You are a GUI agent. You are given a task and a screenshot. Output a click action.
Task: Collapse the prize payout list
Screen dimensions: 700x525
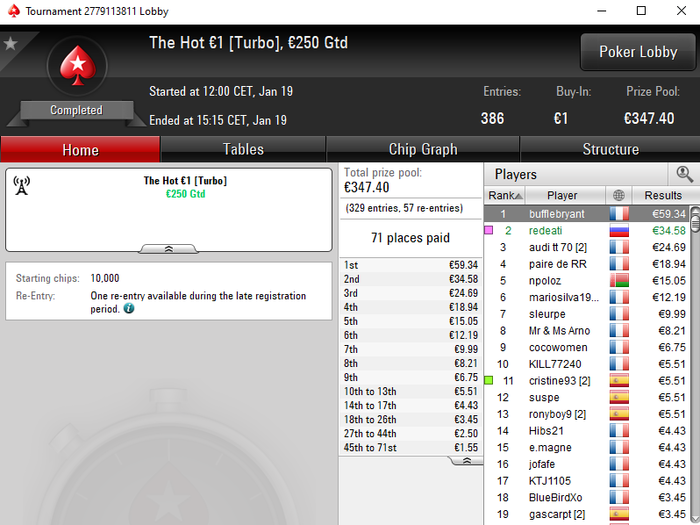pos(467,461)
